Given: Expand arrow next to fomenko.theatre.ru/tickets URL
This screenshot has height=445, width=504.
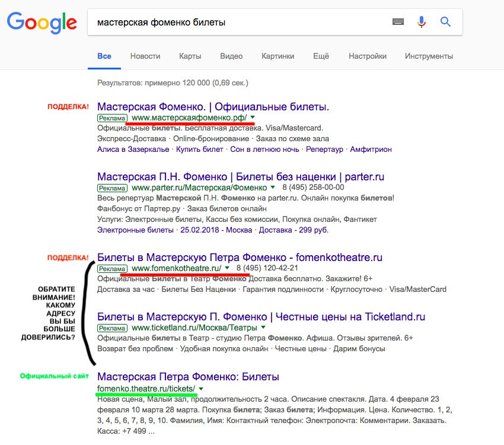Looking at the screenshot, I should coord(201,389).
